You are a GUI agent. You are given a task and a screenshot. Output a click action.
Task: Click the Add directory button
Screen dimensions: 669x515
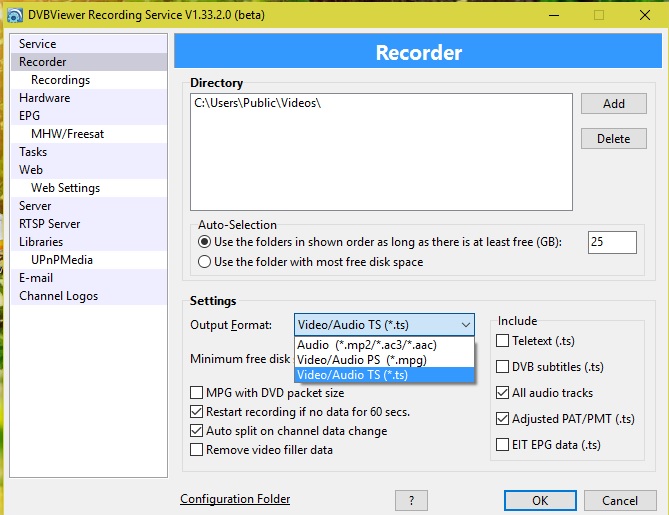coord(614,104)
